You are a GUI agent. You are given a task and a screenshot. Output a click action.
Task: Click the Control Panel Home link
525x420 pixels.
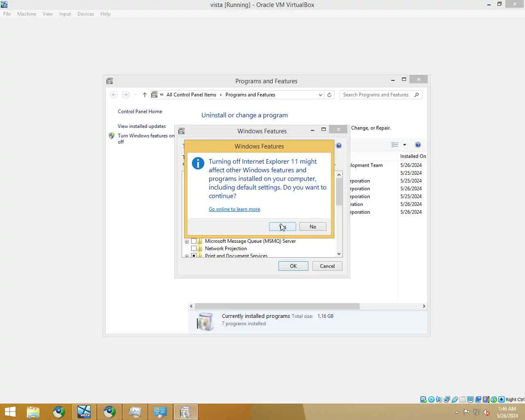[140, 112]
